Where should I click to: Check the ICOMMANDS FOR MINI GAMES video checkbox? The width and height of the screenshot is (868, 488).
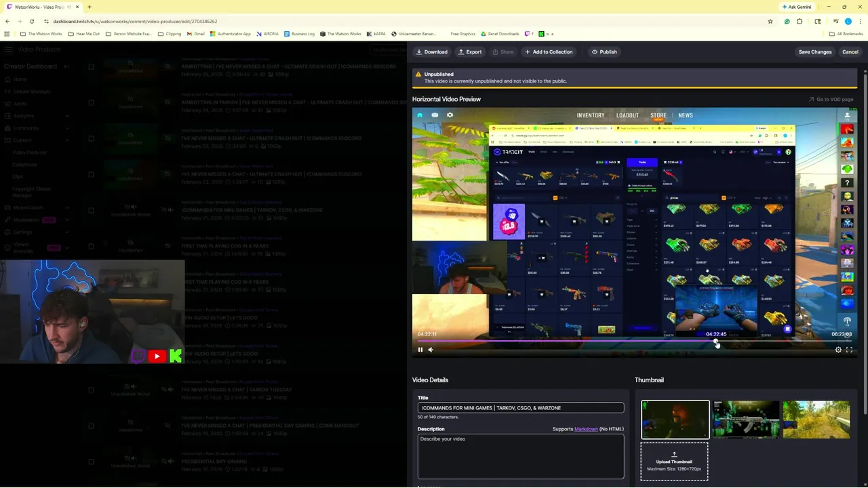click(x=91, y=211)
